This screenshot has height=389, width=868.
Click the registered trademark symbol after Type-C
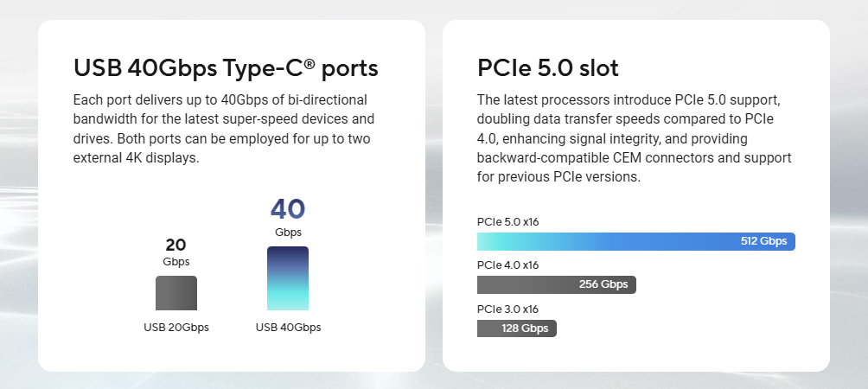pos(310,64)
